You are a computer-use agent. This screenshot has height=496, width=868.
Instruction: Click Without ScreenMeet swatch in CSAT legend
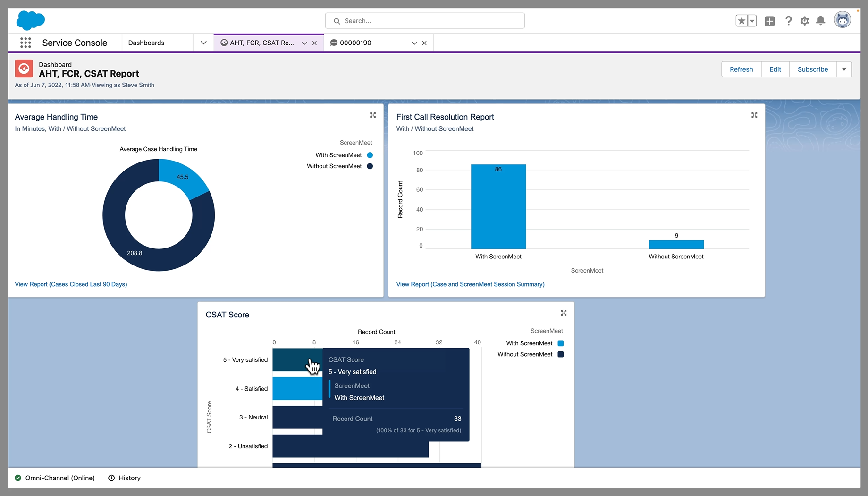(x=561, y=354)
